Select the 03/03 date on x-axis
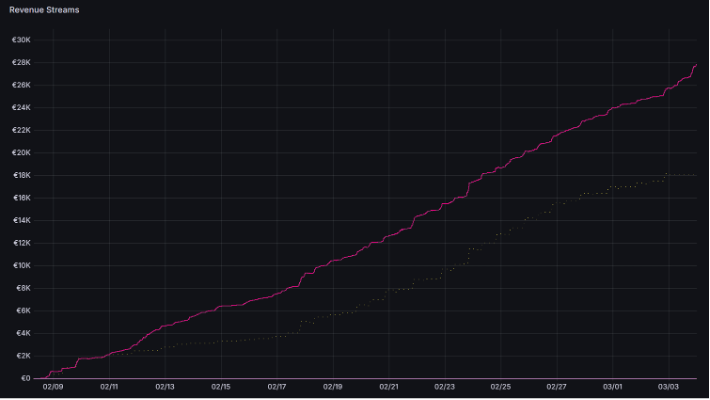This screenshot has width=710, height=400. click(x=668, y=387)
